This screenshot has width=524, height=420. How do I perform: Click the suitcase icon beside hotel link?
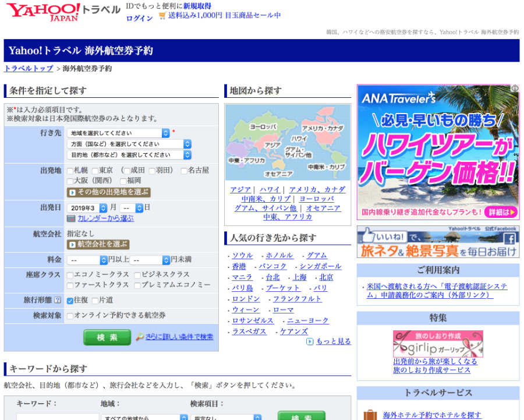[x=370, y=415]
